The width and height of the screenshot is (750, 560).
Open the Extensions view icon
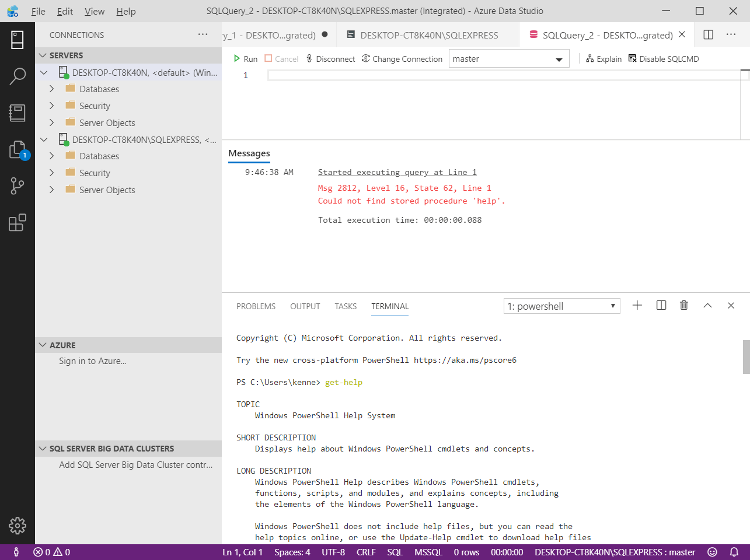(x=18, y=222)
